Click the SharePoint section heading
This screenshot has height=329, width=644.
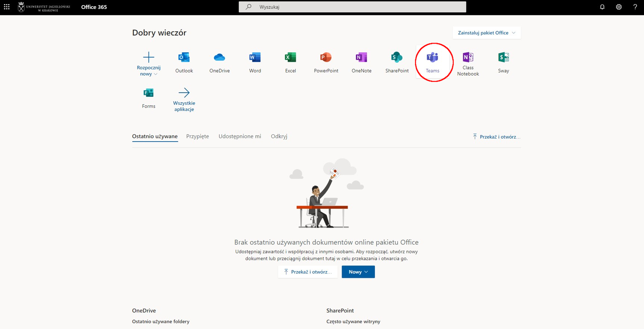[340, 310]
